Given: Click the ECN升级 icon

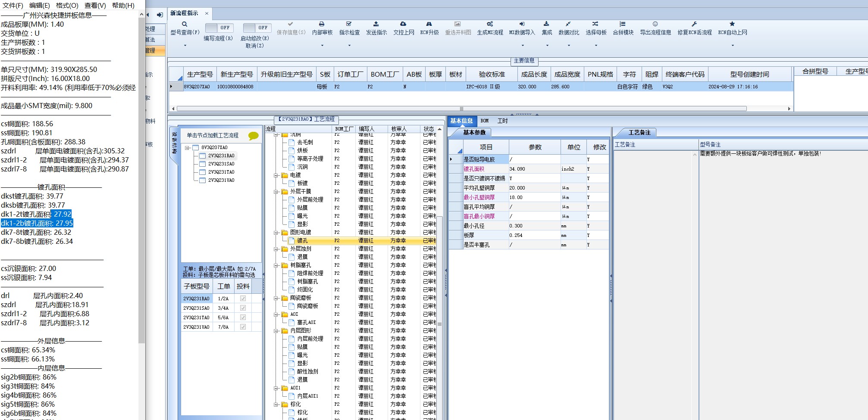Looking at the screenshot, I should (x=429, y=24).
